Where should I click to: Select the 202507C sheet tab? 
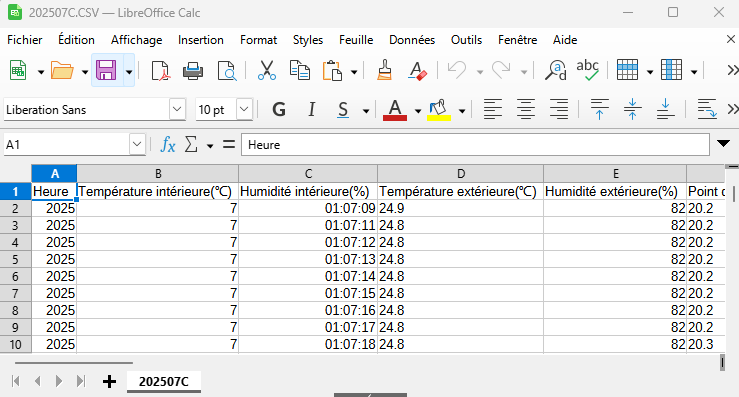164,381
